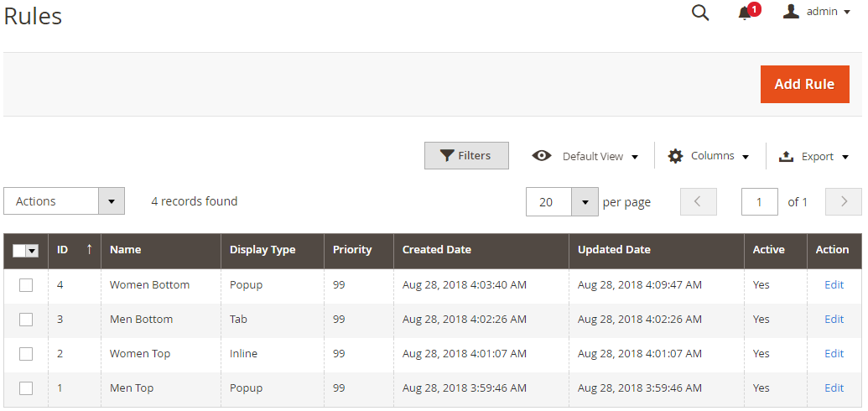
Task: Open the notifications bell icon
Action: tap(745, 13)
